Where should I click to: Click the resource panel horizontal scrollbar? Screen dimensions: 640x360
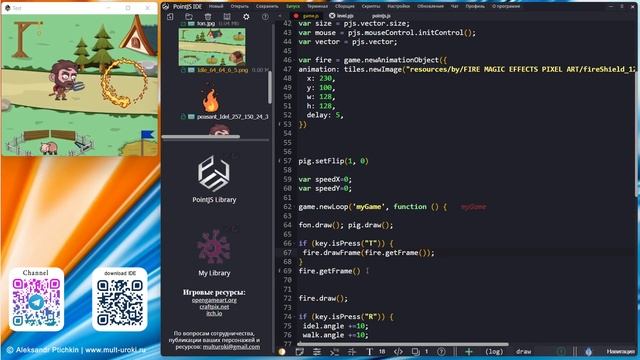pos(201,137)
